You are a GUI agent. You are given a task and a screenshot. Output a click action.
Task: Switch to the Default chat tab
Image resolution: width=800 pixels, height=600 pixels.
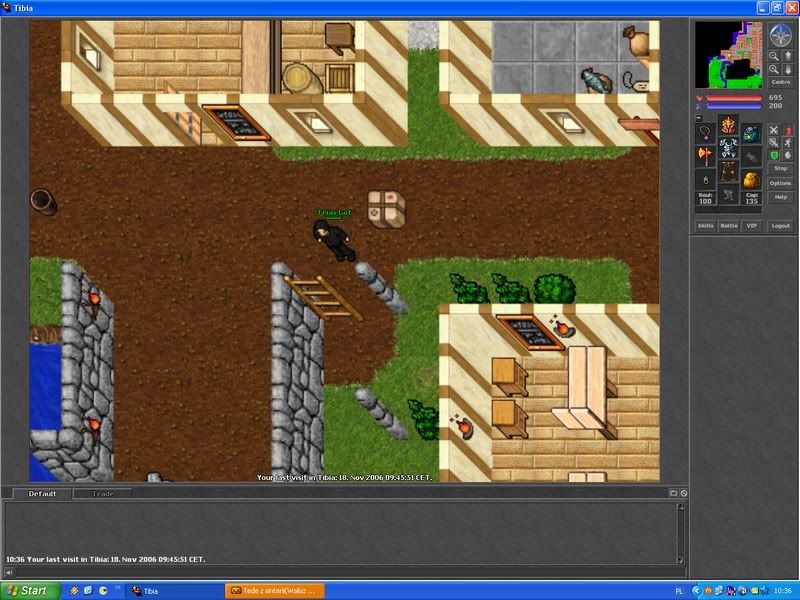42,494
